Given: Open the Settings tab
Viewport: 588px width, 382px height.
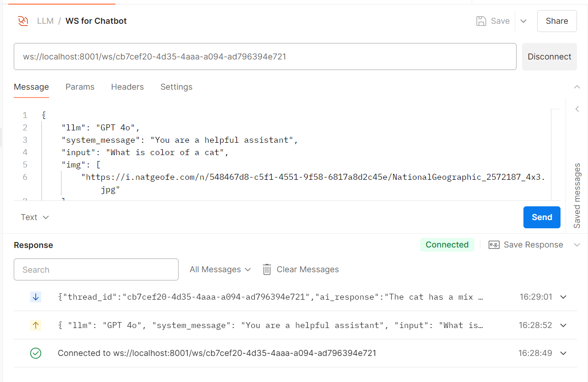Looking at the screenshot, I should pos(176,87).
